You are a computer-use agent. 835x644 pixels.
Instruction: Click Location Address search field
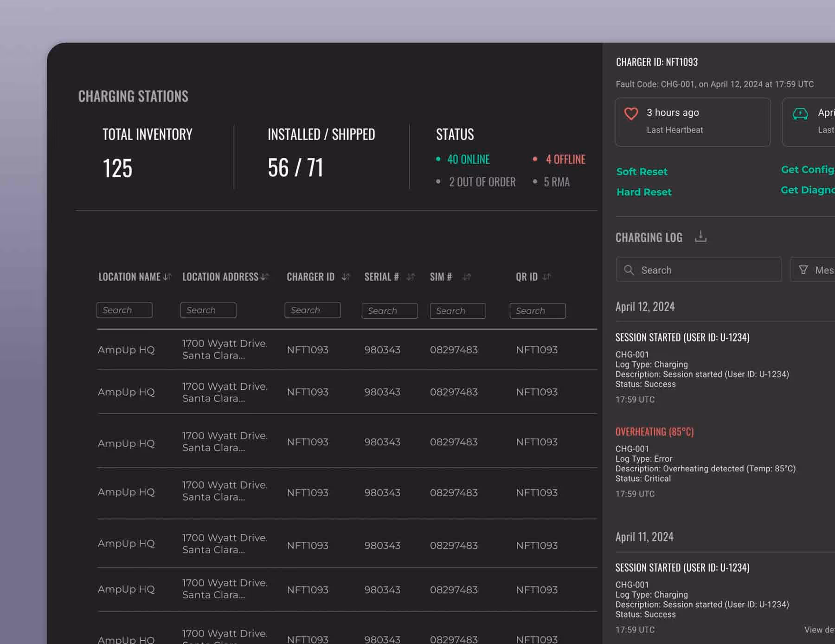208,310
